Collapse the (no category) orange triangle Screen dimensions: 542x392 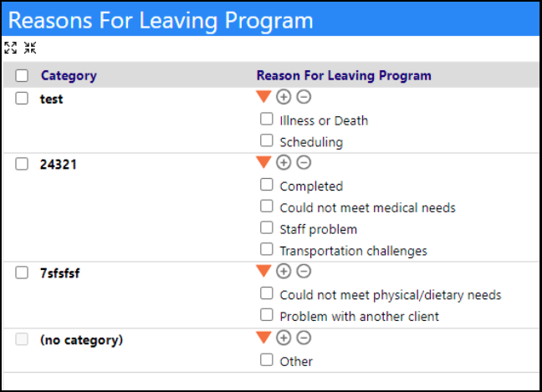(x=263, y=338)
